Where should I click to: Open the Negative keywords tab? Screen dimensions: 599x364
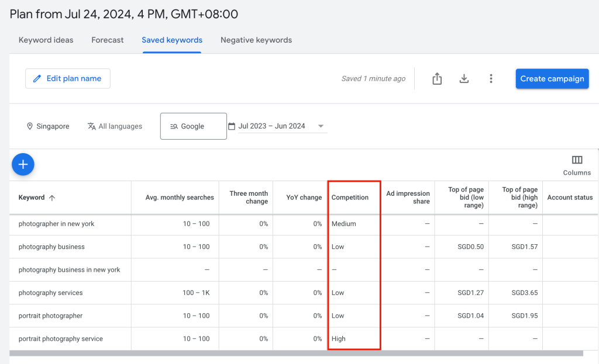256,40
